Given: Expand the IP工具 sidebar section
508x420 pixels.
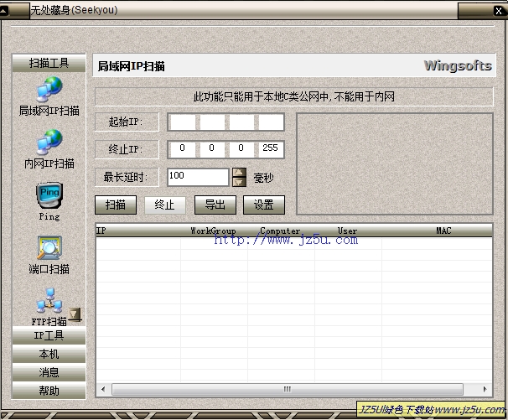Looking at the screenshot, I should pos(49,335).
